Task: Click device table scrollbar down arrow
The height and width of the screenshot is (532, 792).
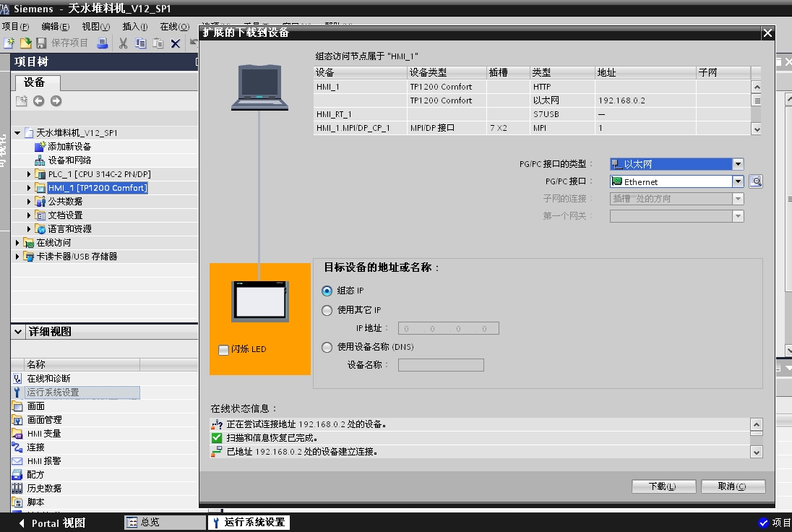Action: click(756, 129)
